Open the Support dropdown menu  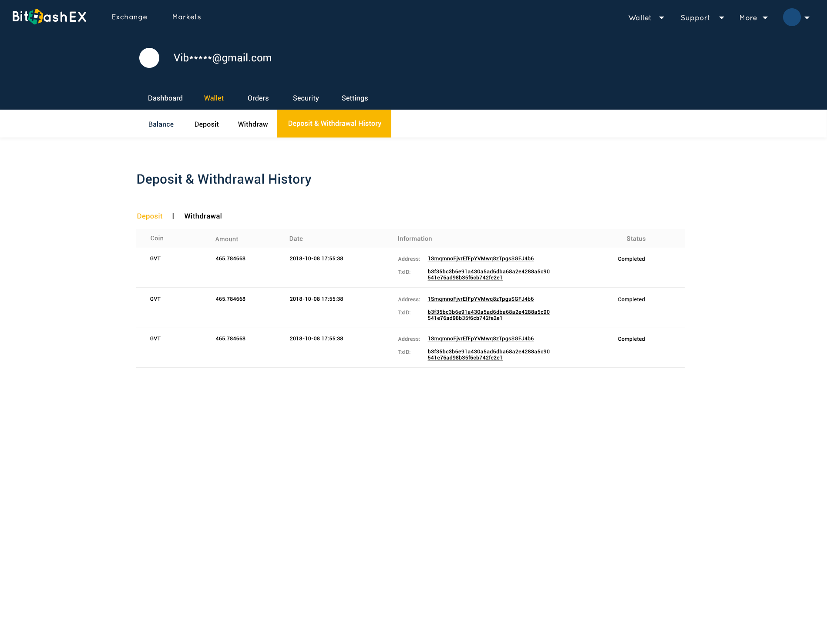[702, 18]
